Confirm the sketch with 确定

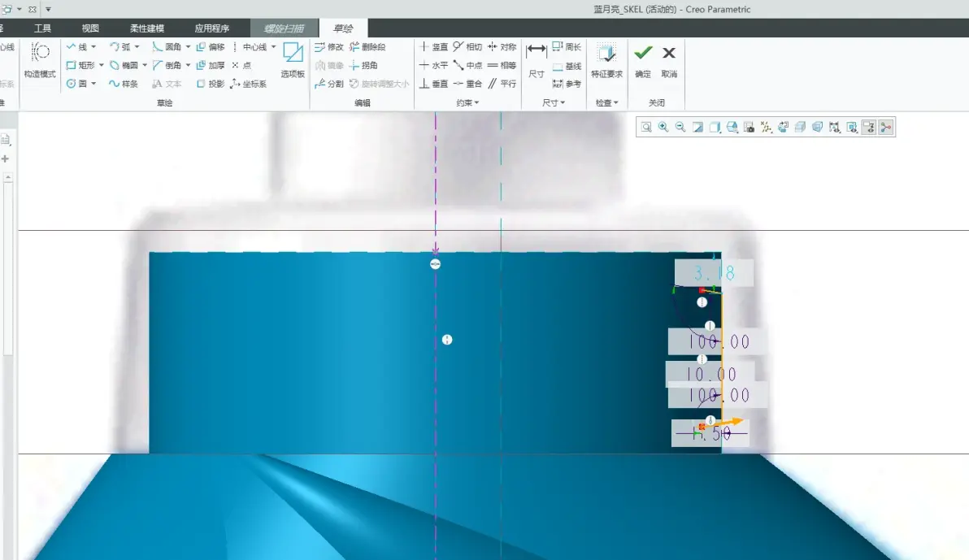pos(643,60)
